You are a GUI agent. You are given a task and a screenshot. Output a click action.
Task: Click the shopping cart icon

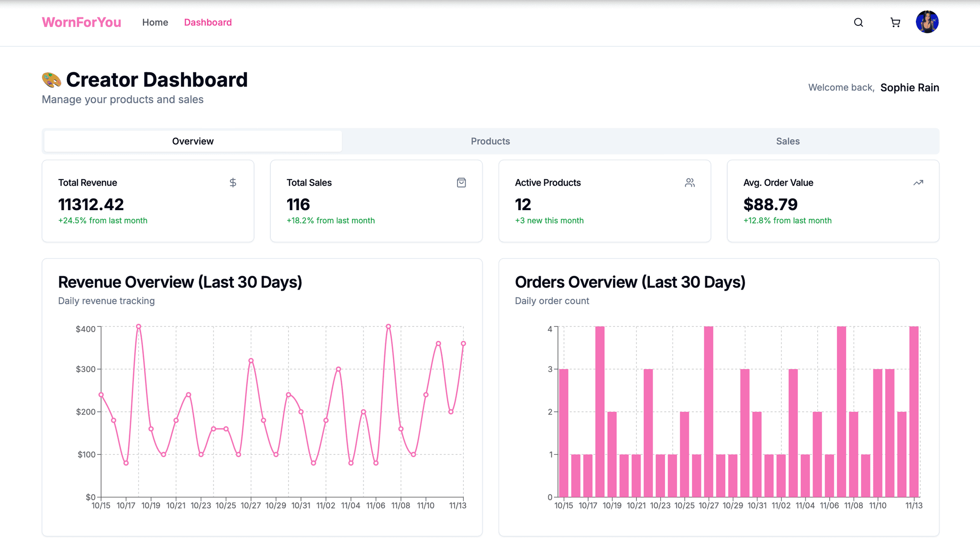[895, 22]
